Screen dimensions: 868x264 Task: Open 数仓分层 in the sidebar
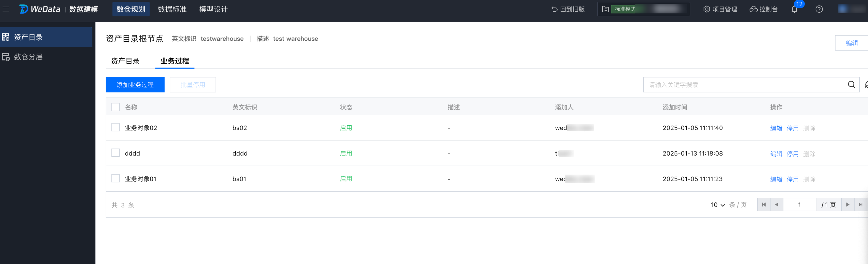(x=28, y=57)
